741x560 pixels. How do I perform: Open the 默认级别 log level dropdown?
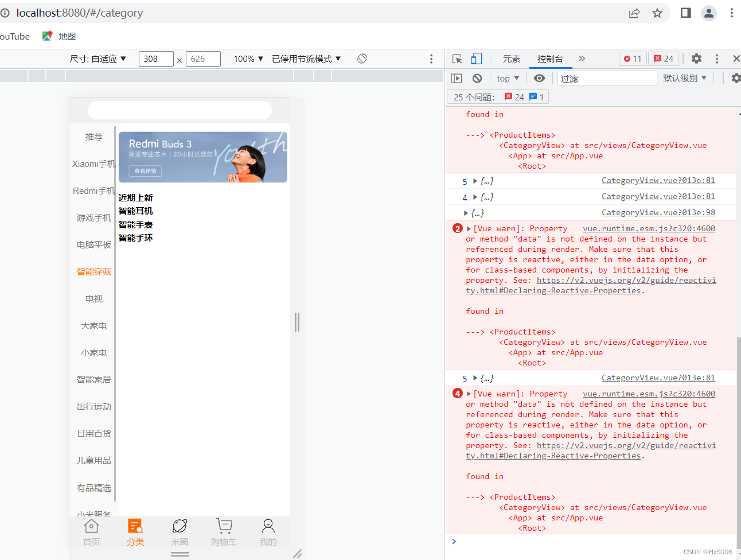(x=685, y=78)
